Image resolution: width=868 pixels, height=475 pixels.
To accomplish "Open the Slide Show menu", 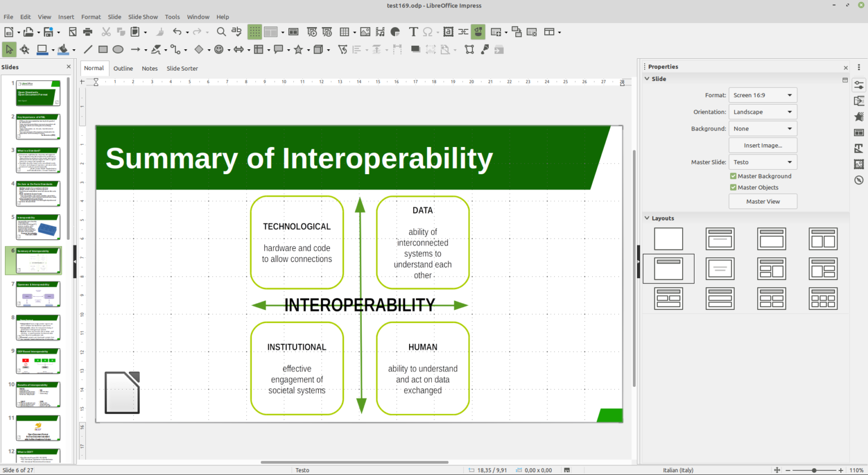I will point(143,16).
